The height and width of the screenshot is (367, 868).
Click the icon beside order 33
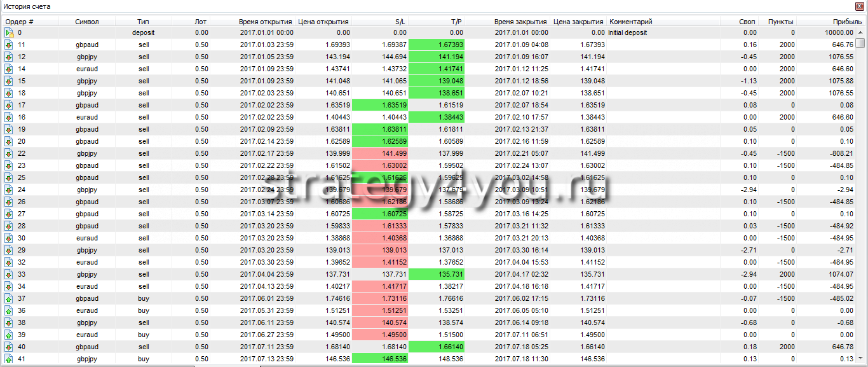[x=9, y=274]
